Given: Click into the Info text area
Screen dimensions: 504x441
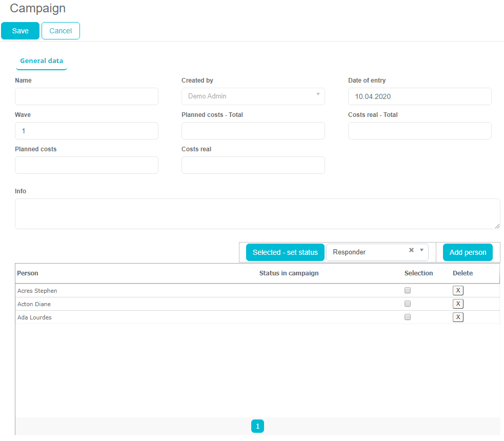Looking at the screenshot, I should (257, 214).
